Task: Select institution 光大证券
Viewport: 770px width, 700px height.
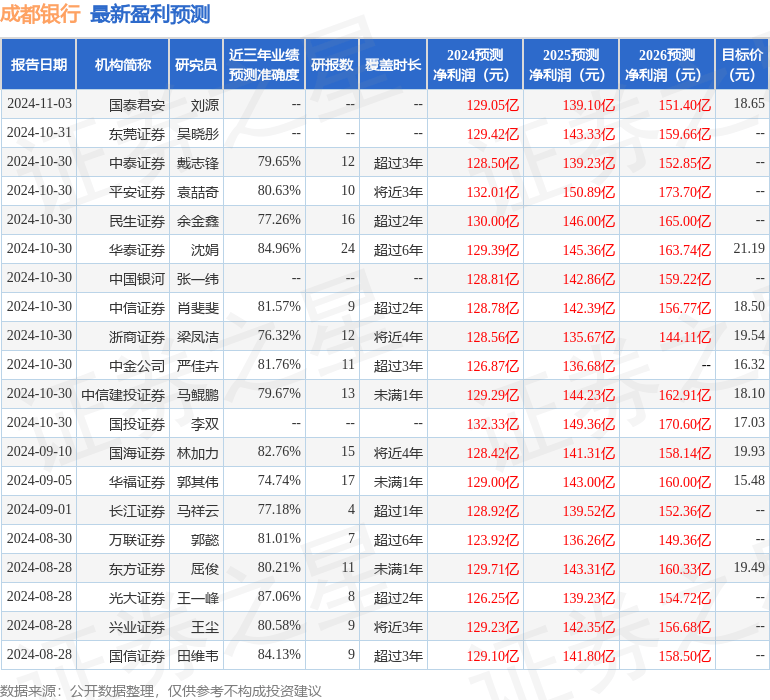Action: pyautogui.click(x=137, y=597)
